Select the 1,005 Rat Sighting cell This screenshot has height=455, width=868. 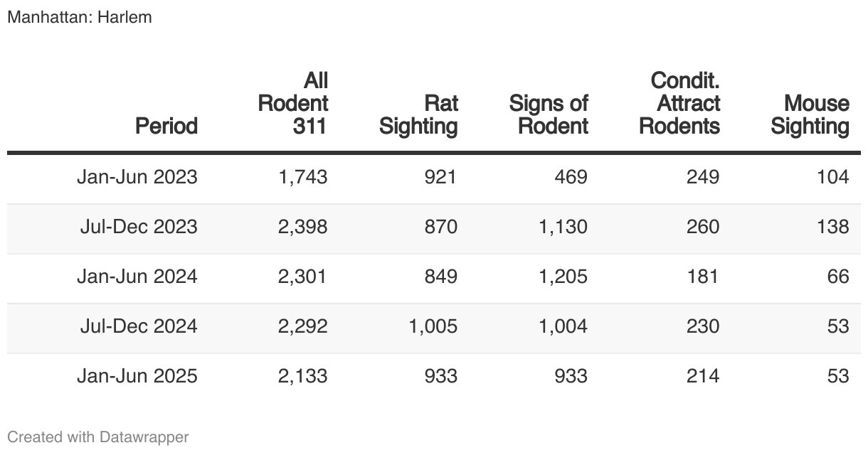(x=433, y=326)
